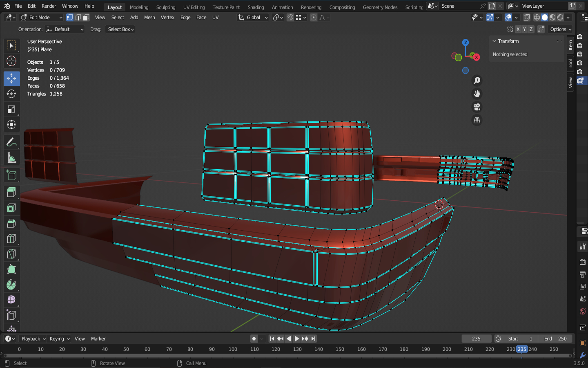Viewport: 588px width, 368px height.
Task: Click the Start frame field
Action: pos(520,339)
